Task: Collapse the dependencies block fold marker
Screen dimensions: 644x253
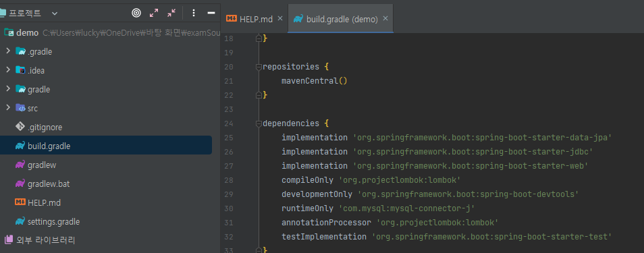Action: point(259,123)
